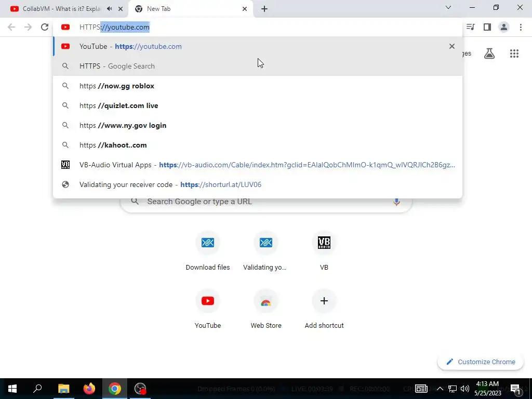Viewport: 532px width, 399px height.
Task: Toggle the Chrome side panel icon
Action: (487, 27)
